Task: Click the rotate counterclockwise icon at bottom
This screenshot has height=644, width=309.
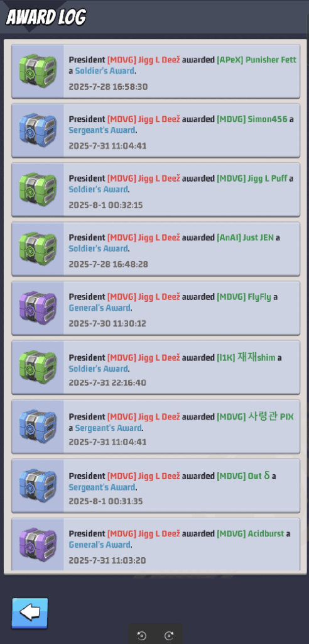Action: (x=142, y=636)
